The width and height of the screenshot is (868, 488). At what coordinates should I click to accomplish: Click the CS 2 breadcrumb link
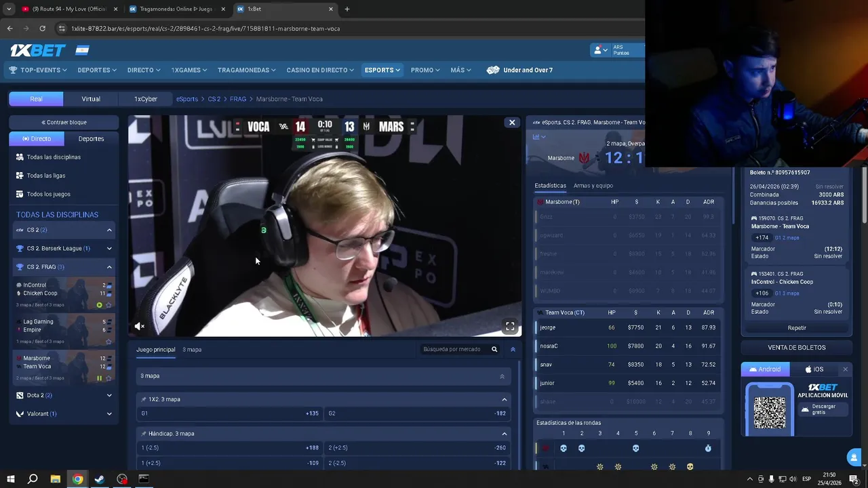[x=214, y=99]
